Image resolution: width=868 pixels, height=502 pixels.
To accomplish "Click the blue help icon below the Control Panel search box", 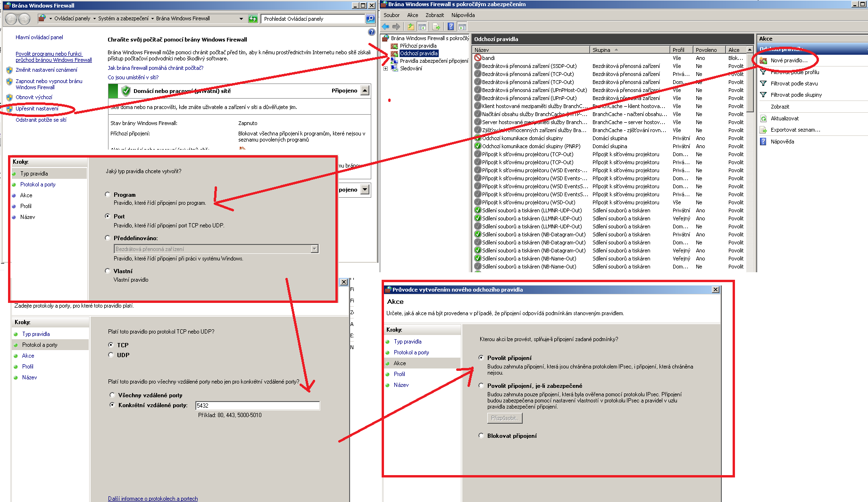I will 371,32.
